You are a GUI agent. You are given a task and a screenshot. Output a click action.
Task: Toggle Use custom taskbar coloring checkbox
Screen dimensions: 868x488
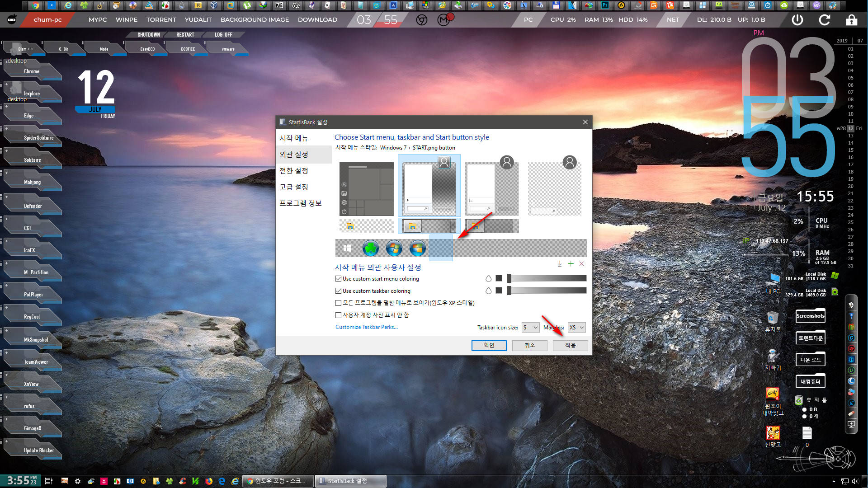tap(338, 291)
